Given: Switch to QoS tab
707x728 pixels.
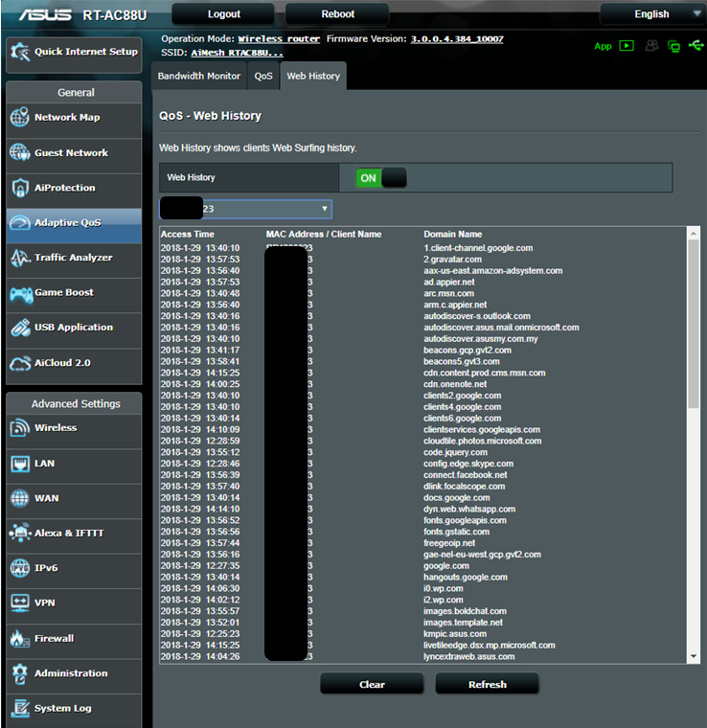Looking at the screenshot, I should 263,76.
